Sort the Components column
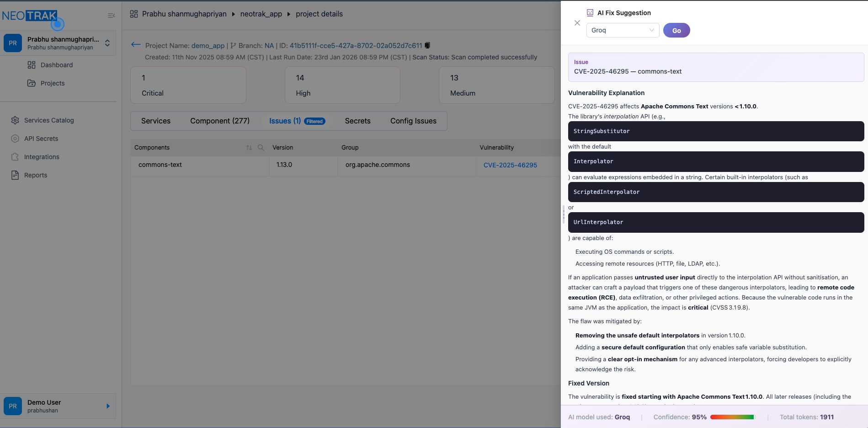Viewport: 868px width, 428px height. pos(249,148)
